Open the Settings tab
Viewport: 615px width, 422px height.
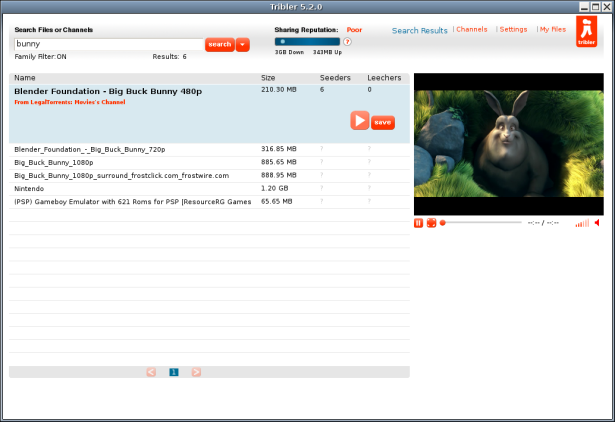pos(513,29)
